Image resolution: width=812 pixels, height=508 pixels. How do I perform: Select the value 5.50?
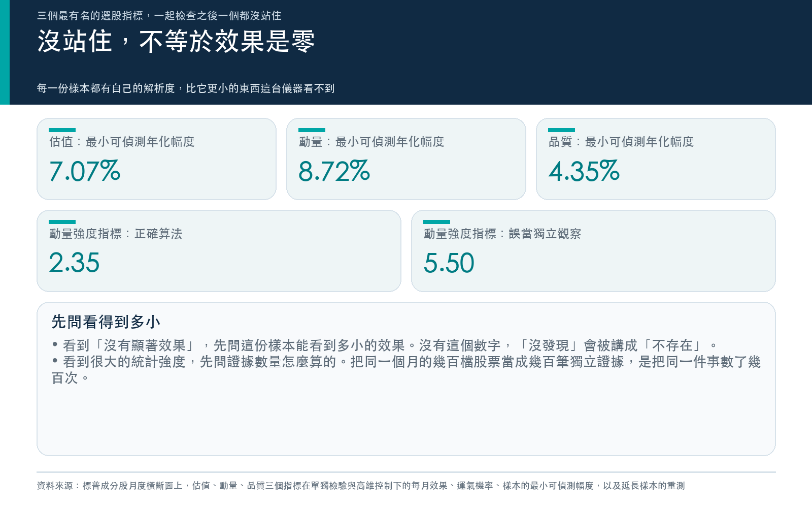click(x=449, y=263)
